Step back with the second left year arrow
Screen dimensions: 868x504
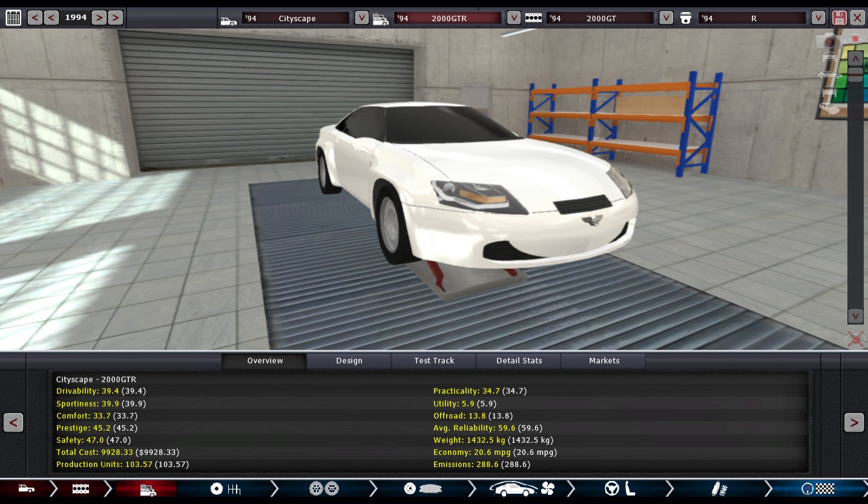[x=51, y=18]
